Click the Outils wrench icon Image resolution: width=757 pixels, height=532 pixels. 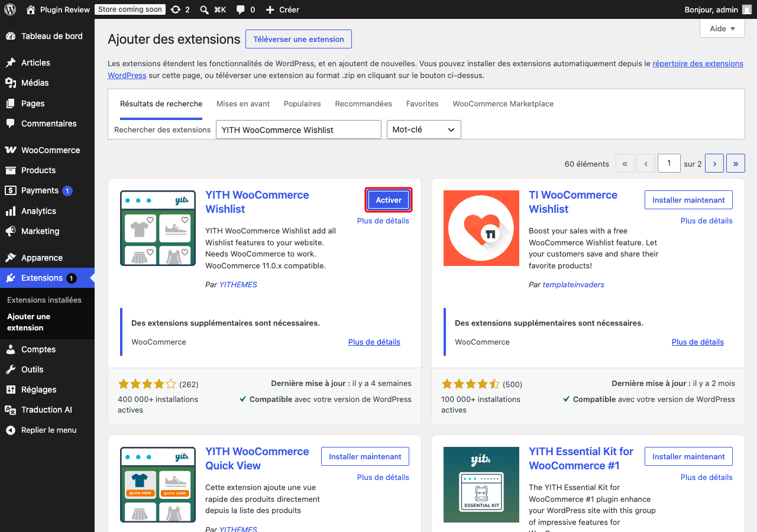coord(11,369)
